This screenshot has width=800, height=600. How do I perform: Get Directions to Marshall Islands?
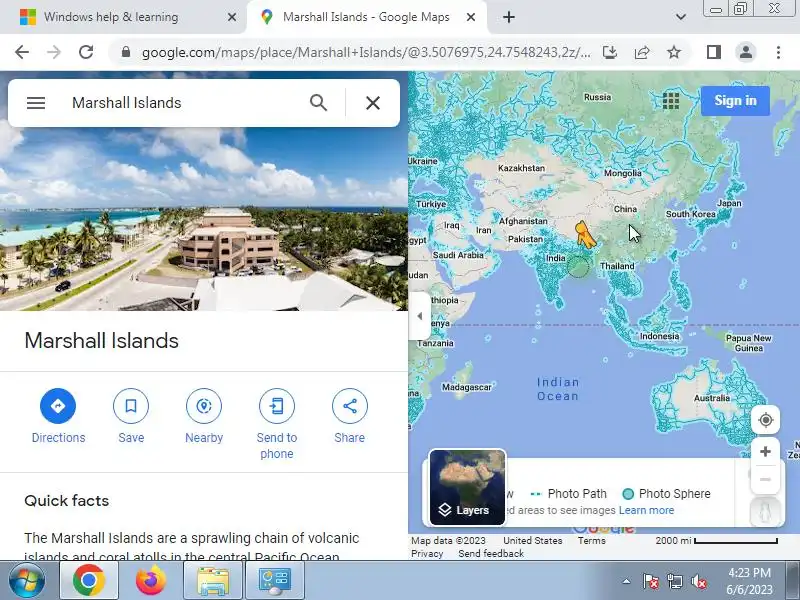tap(58, 417)
